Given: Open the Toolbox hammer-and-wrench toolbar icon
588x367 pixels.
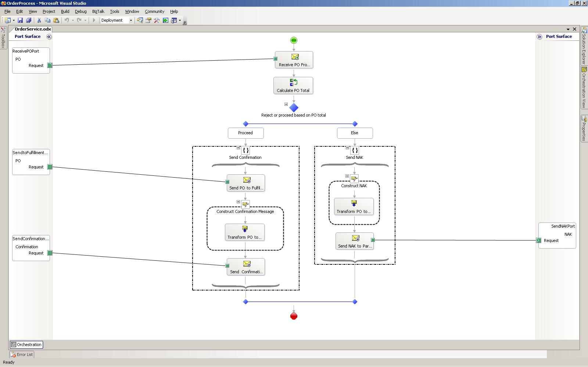Looking at the screenshot, I should pyautogui.click(x=157, y=20).
